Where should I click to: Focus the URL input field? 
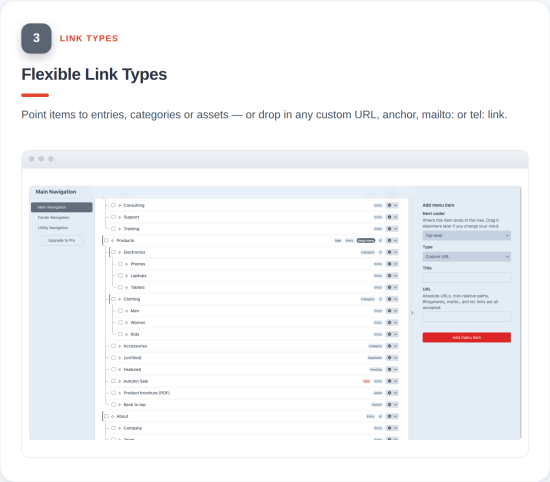[467, 317]
